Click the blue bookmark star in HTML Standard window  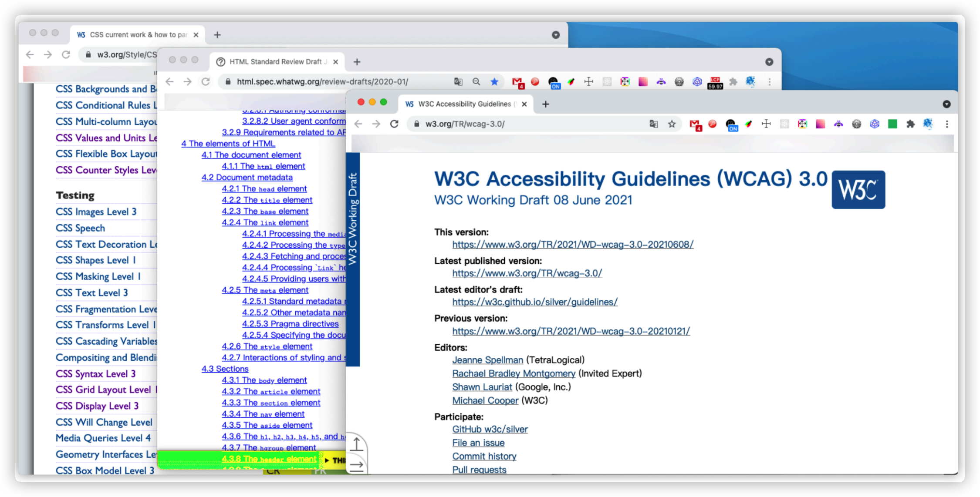pyautogui.click(x=494, y=81)
